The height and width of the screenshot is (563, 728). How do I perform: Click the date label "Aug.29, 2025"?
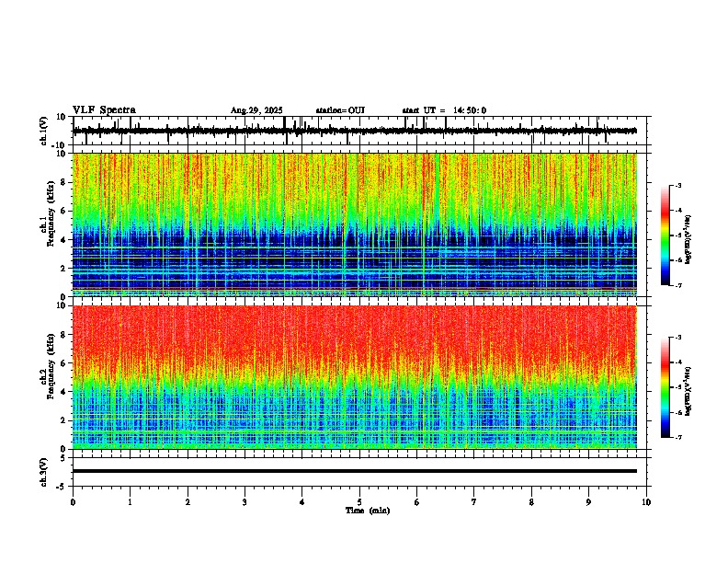pos(256,110)
